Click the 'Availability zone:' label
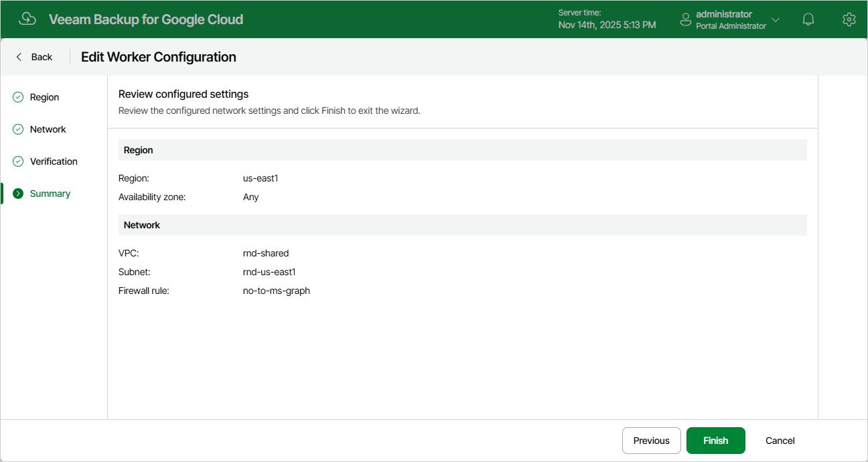868x462 pixels. tap(152, 197)
